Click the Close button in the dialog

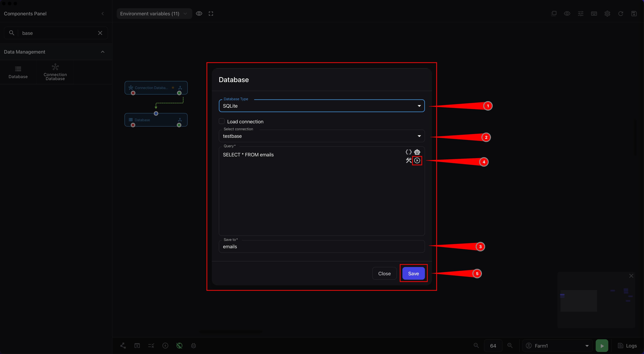coord(384,274)
